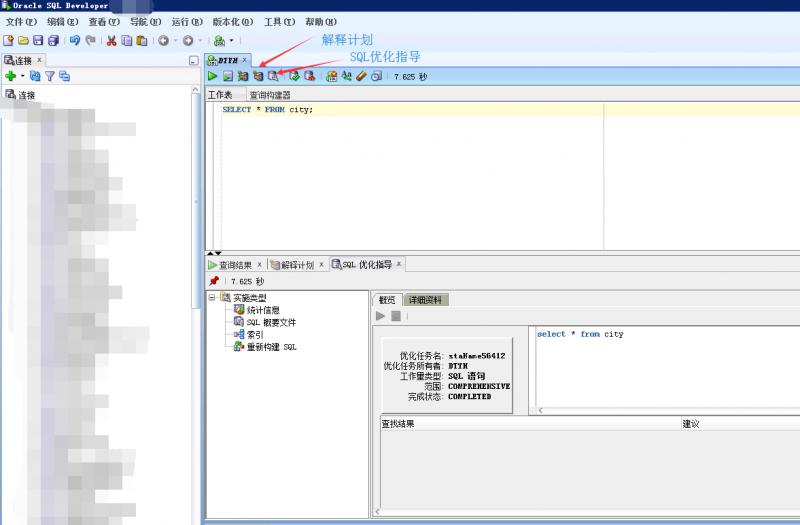The image size is (800, 525).
Task: Select the 查询构建器 tab
Action: [270, 95]
